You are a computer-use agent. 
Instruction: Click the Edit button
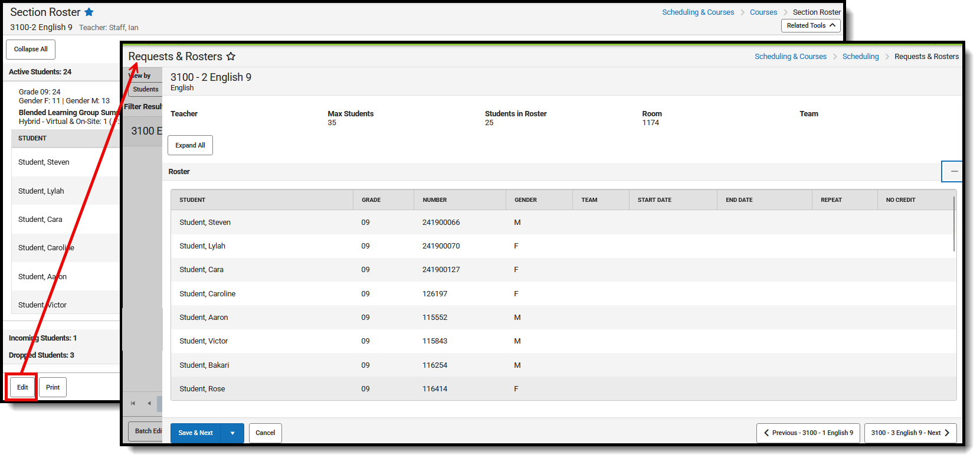tap(22, 387)
